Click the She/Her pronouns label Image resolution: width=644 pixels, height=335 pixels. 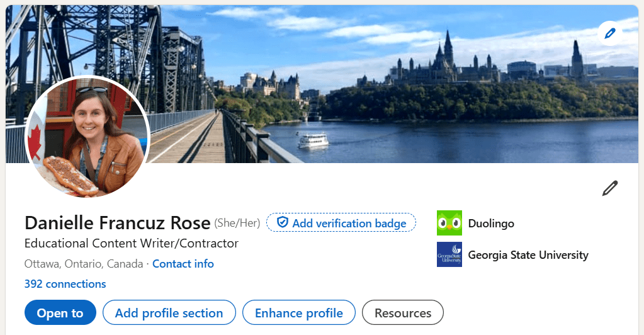point(237,223)
